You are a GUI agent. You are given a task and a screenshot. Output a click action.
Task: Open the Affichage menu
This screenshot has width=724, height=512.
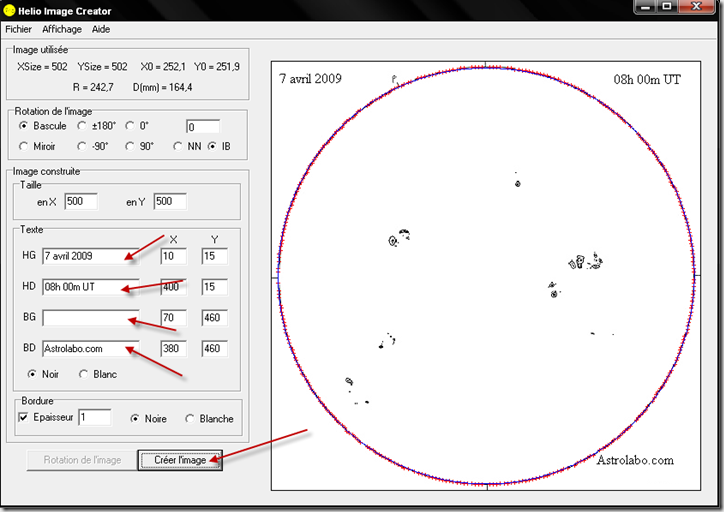[62, 30]
